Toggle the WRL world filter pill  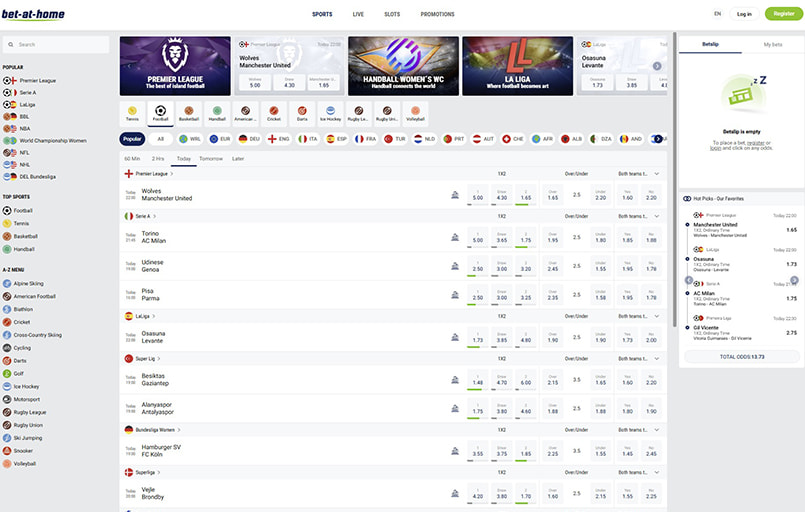pyautogui.click(x=190, y=139)
